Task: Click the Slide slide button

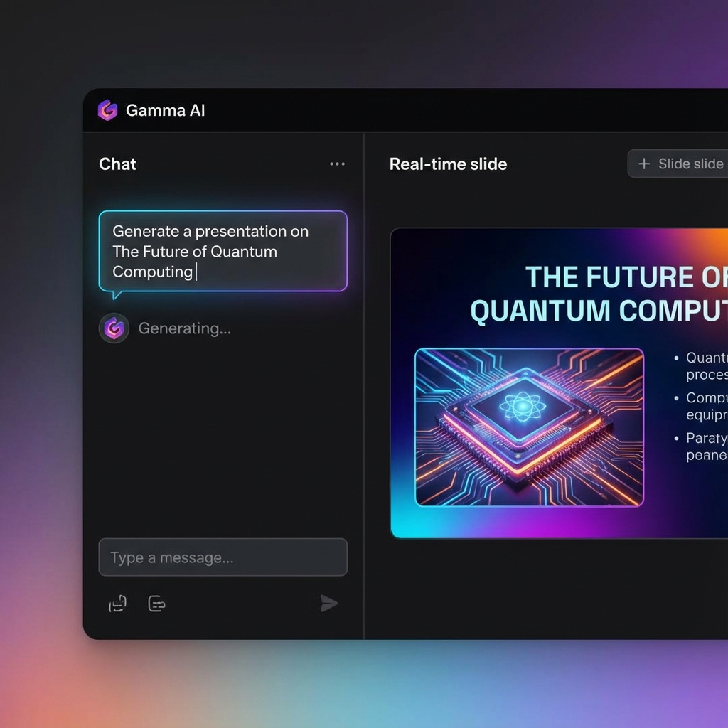Action: click(x=682, y=164)
